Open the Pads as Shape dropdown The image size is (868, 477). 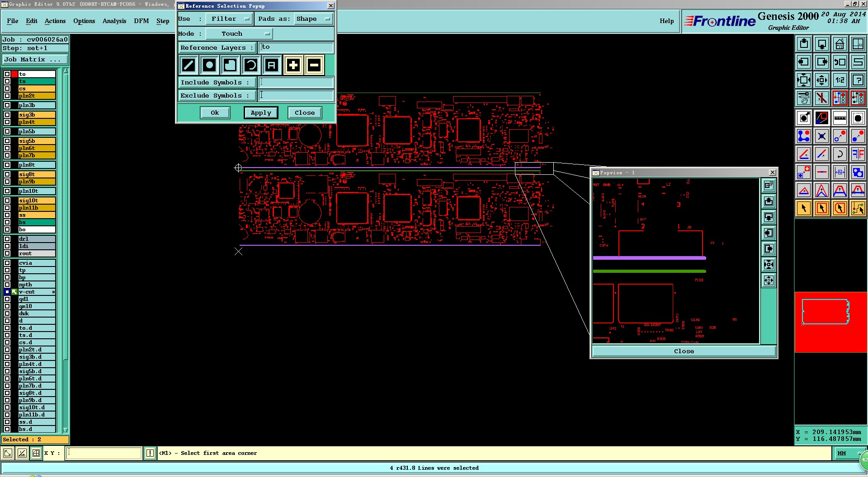[313, 19]
